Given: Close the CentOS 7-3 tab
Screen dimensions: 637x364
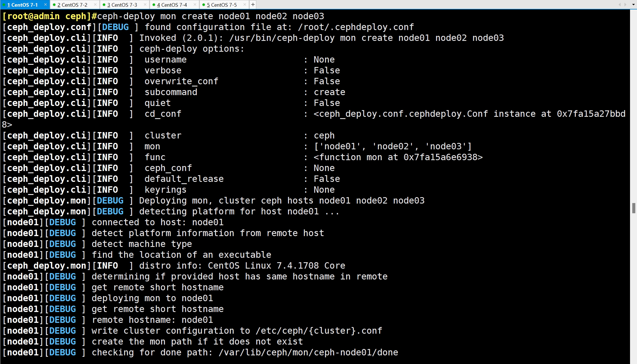Looking at the screenshot, I should pos(145,4).
